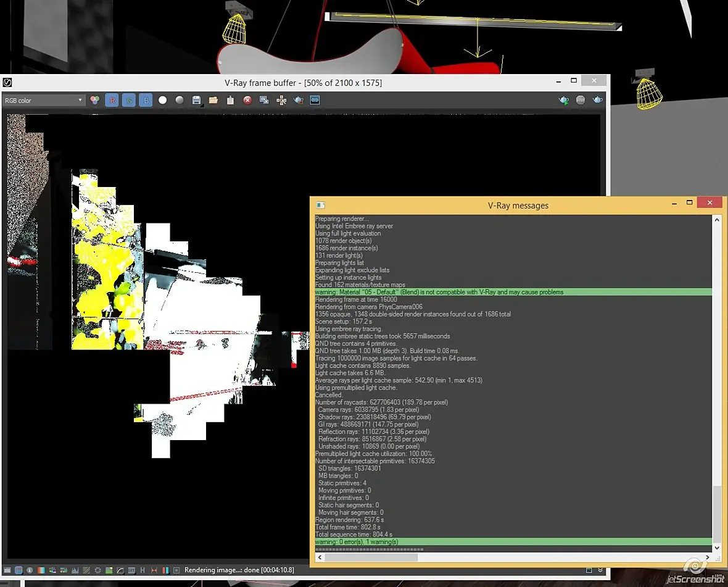Toggle curve correction icon
Viewport: 728px width, 587px height.
[120, 570]
